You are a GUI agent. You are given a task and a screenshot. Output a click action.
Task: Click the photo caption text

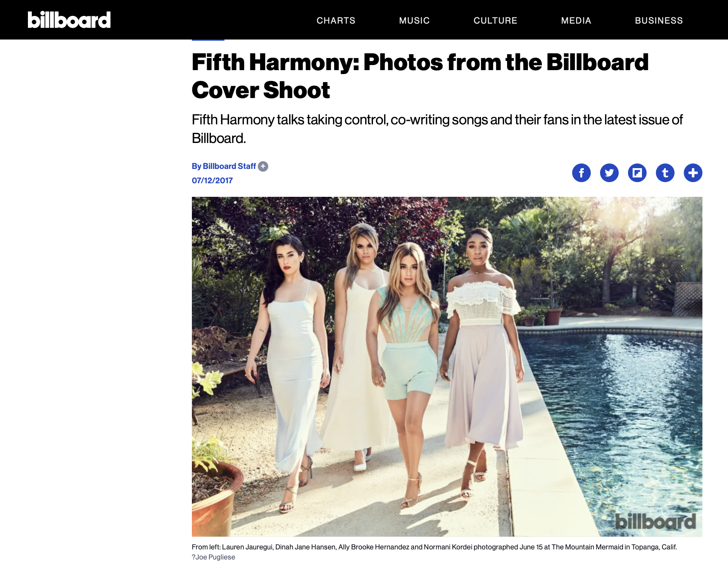(434, 547)
